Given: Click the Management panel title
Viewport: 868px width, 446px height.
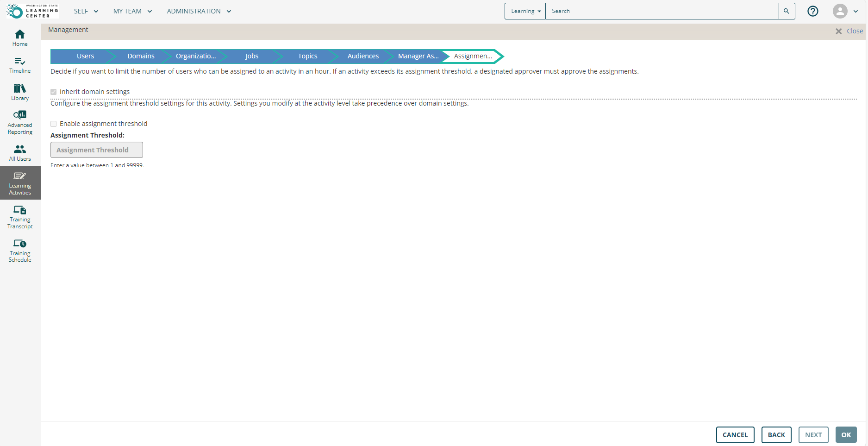Looking at the screenshot, I should [x=68, y=30].
